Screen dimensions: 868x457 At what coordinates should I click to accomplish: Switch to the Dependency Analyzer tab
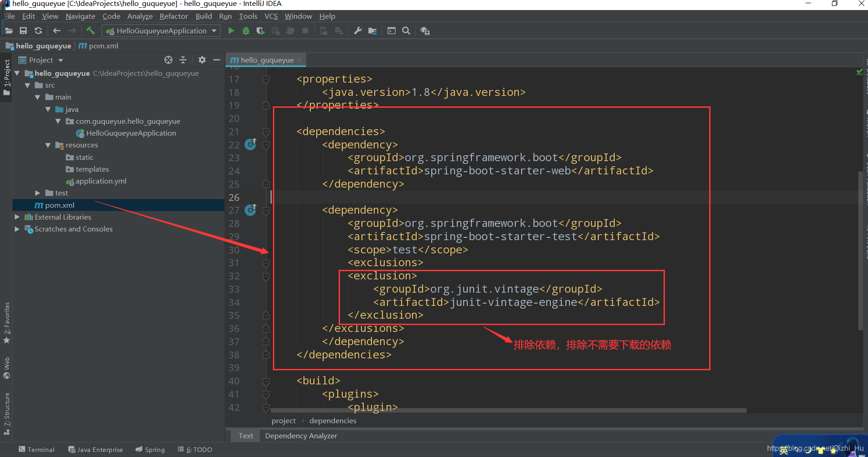[301, 436]
